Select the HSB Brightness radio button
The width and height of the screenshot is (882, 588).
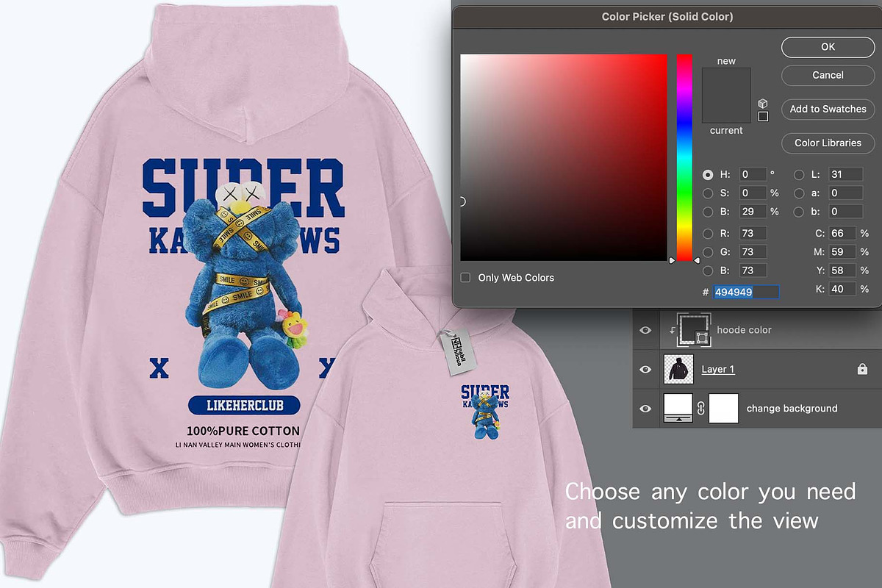(708, 212)
